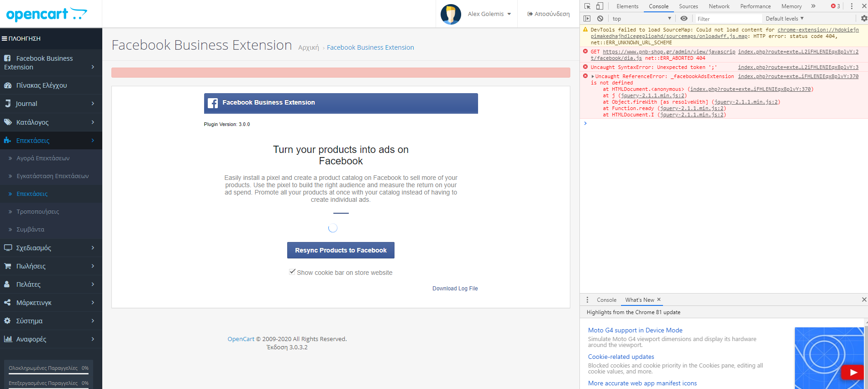The width and height of the screenshot is (868, 389).
Task: Click the red error count badge
Action: [835, 6]
